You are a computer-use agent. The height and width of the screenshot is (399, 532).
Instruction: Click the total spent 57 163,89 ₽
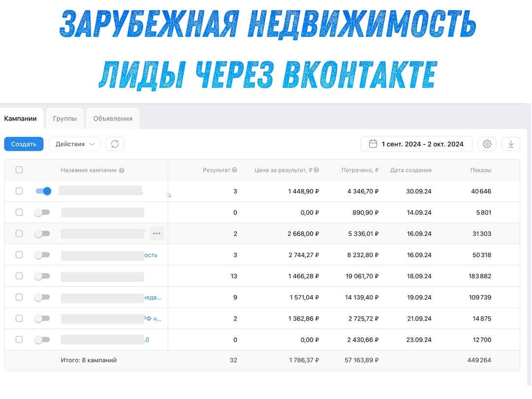362,360
